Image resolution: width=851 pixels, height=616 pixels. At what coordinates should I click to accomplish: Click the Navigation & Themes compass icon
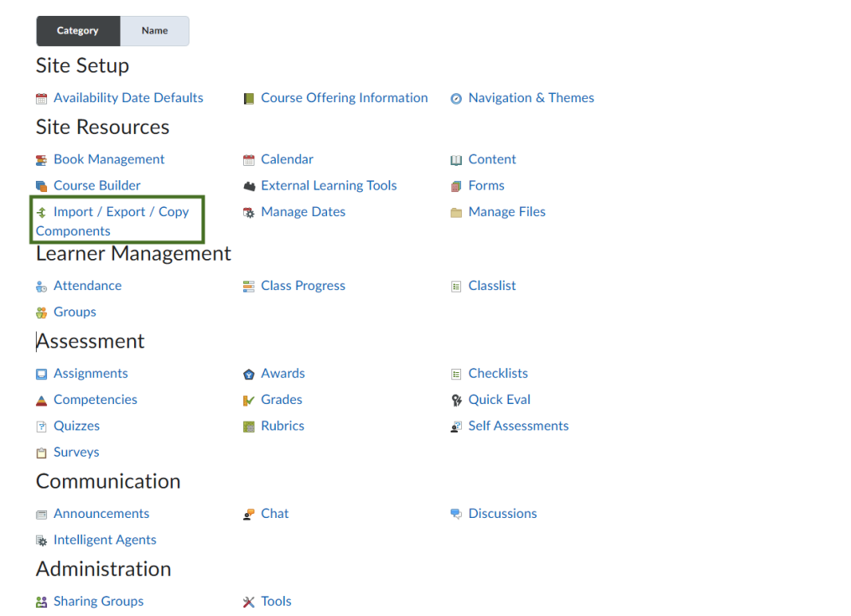click(456, 99)
